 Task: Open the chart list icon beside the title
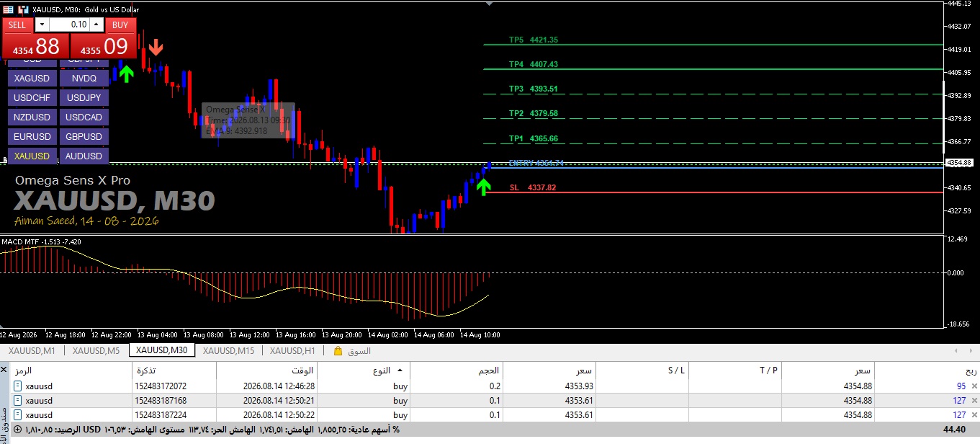tap(9, 9)
